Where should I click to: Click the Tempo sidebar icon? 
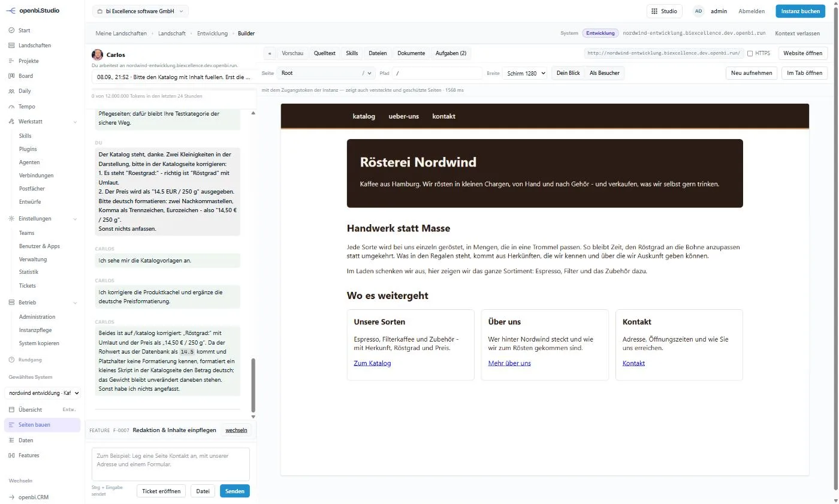11,107
